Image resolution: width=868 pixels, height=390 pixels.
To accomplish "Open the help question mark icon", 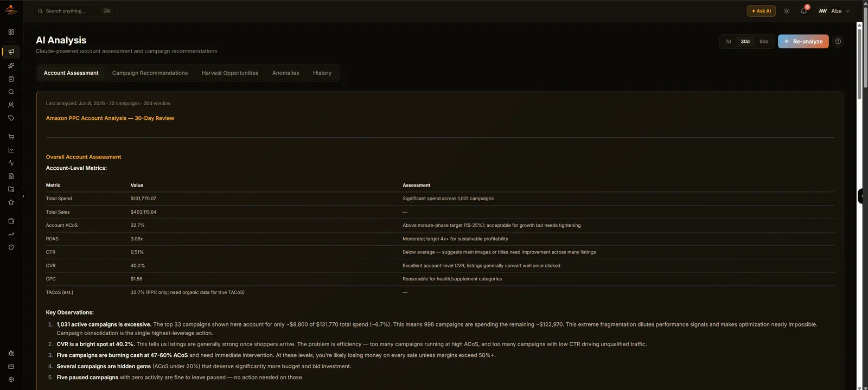I will click(838, 41).
